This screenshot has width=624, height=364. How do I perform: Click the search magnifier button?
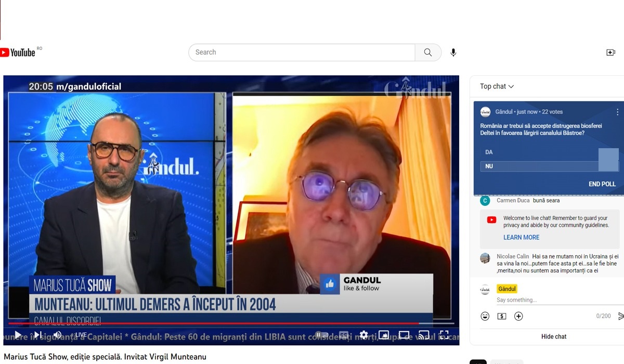point(428,53)
